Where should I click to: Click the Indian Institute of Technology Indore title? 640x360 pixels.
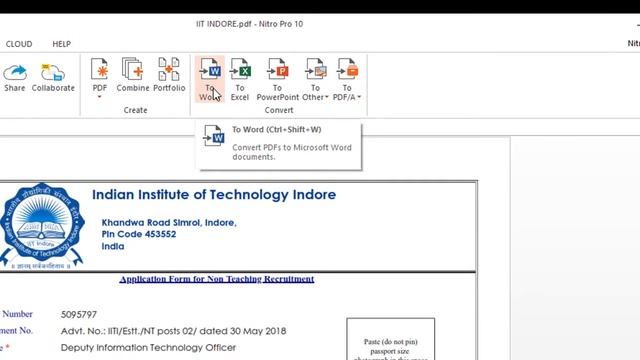coord(214,195)
